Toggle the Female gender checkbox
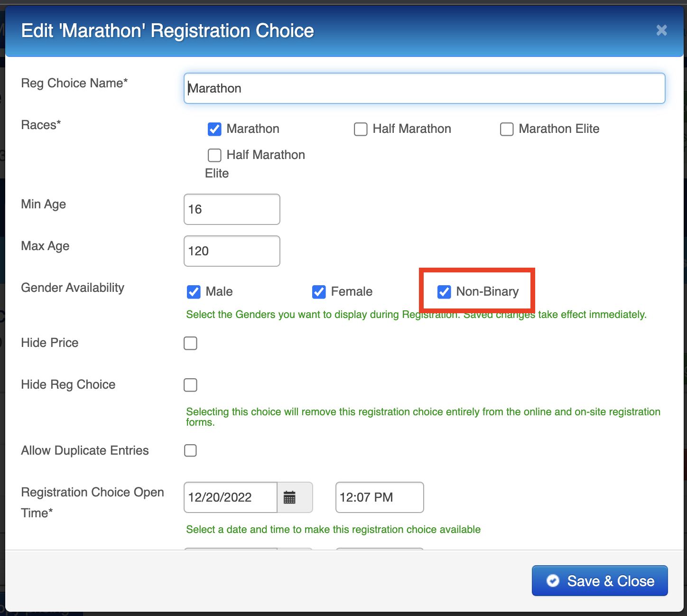Viewport: 687px width, 616px height. pos(319,292)
